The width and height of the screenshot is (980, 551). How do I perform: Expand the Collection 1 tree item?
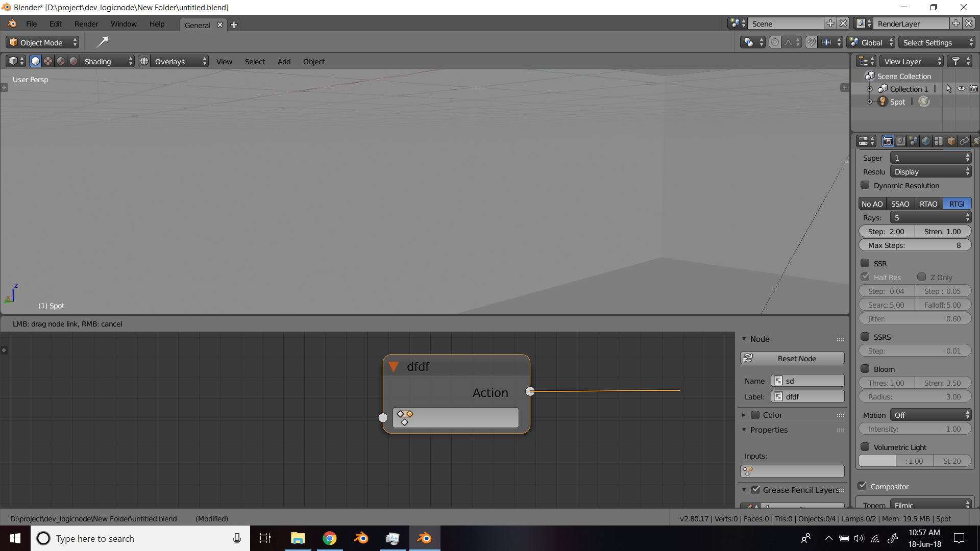point(870,88)
